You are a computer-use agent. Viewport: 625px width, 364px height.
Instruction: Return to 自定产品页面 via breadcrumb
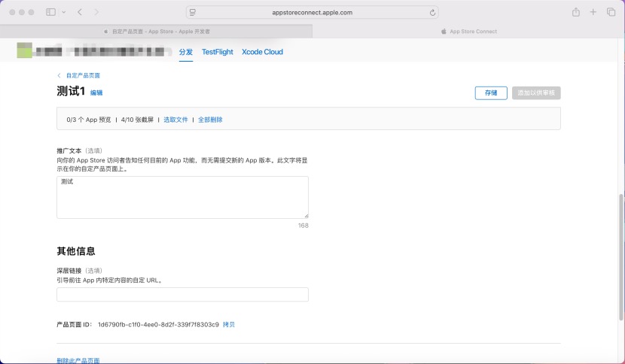(x=82, y=75)
